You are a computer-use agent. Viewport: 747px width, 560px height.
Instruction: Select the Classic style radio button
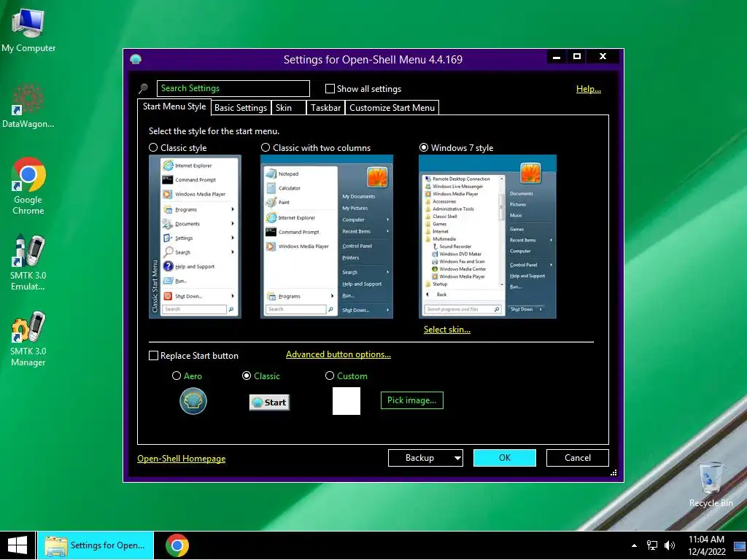(153, 147)
